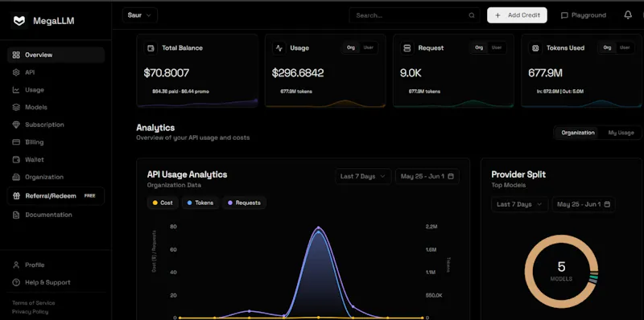
Task: Click the 5 Models donut center label
Action: [561, 271]
